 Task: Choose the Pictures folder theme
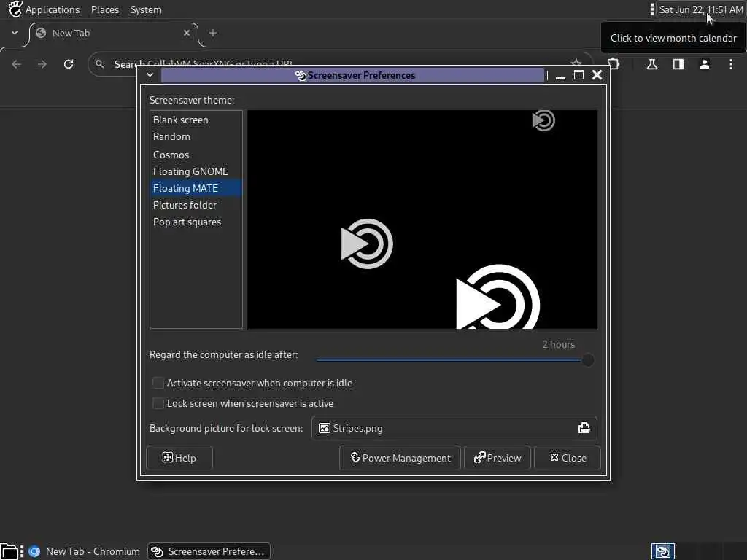pyautogui.click(x=196, y=205)
